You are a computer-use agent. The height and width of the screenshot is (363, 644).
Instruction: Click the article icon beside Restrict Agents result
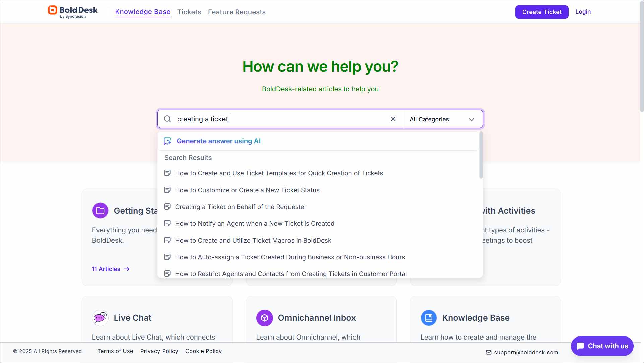pyautogui.click(x=167, y=274)
